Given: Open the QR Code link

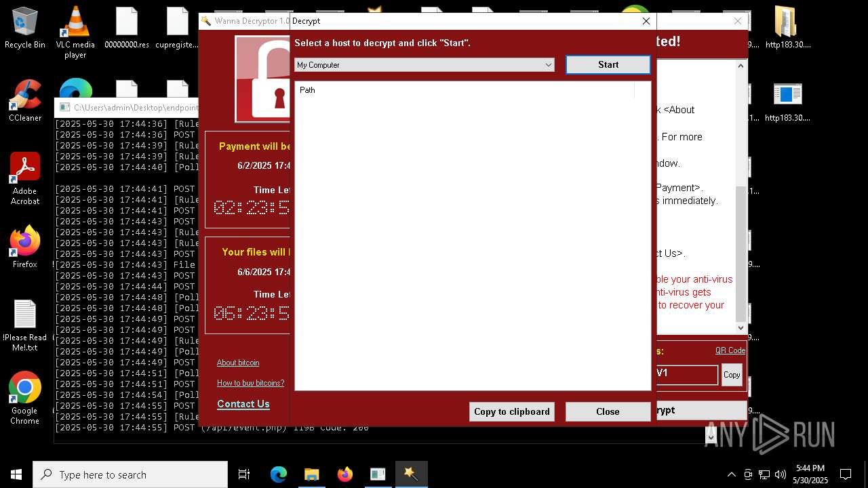Looking at the screenshot, I should tap(730, 350).
